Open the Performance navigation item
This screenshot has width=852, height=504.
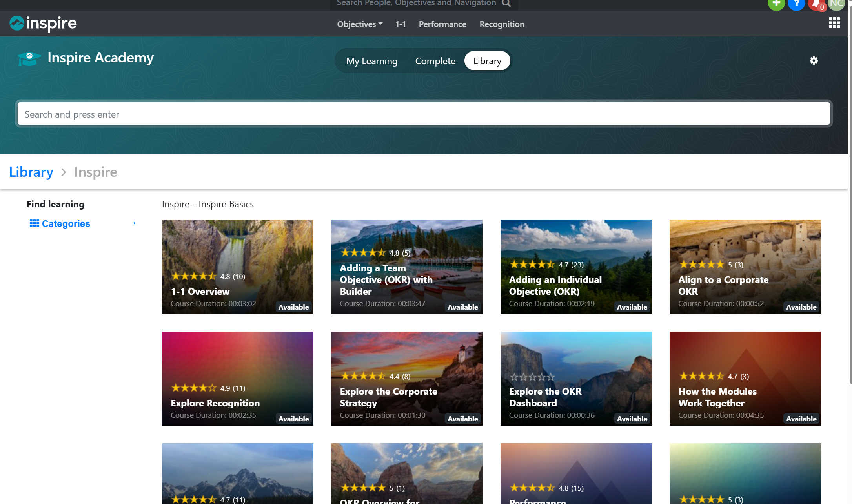pyautogui.click(x=442, y=24)
